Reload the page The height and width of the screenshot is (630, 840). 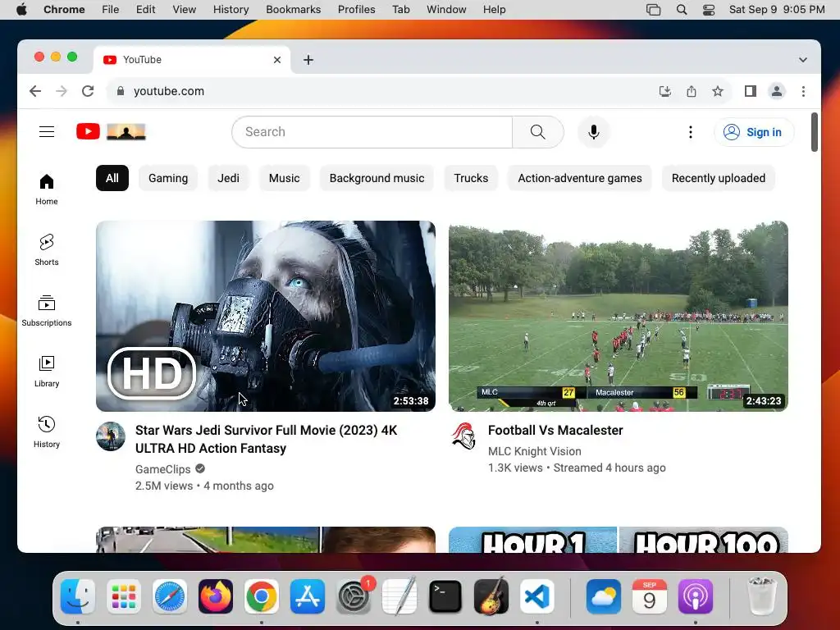88,91
